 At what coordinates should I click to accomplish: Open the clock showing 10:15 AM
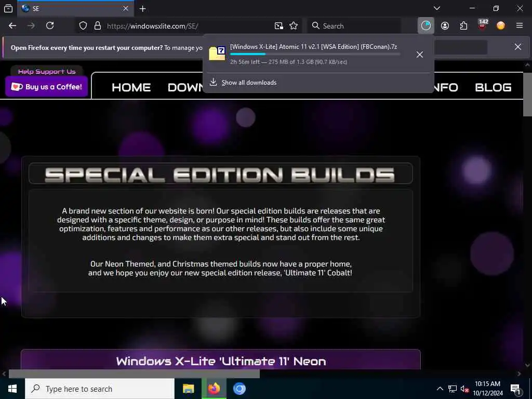pyautogui.click(x=487, y=389)
